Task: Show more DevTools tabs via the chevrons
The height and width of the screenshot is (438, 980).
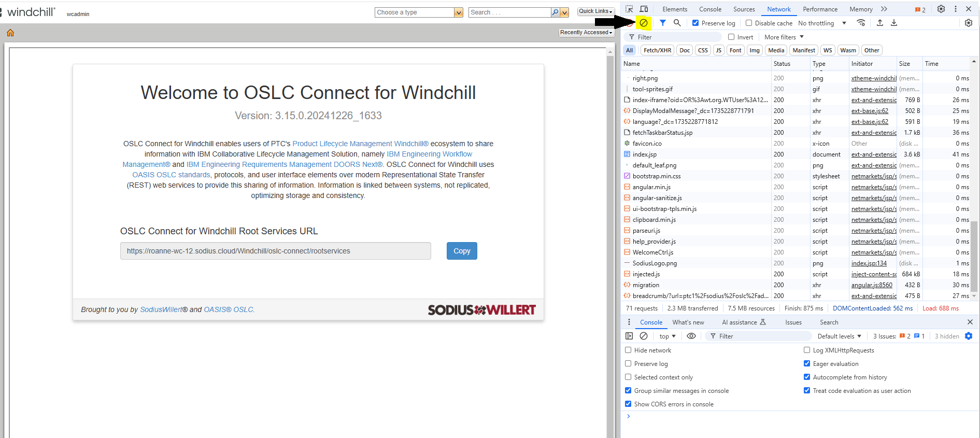Action: 884,9
